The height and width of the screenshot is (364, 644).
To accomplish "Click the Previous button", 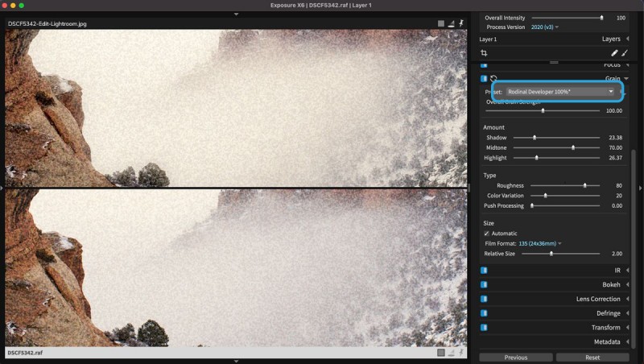I will pos(516,358).
